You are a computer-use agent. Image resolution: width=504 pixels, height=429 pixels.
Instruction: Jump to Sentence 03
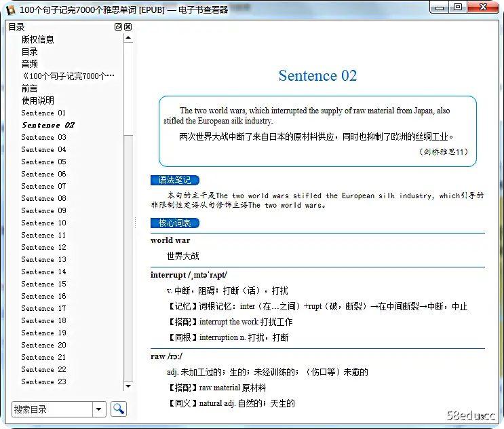pyautogui.click(x=43, y=137)
